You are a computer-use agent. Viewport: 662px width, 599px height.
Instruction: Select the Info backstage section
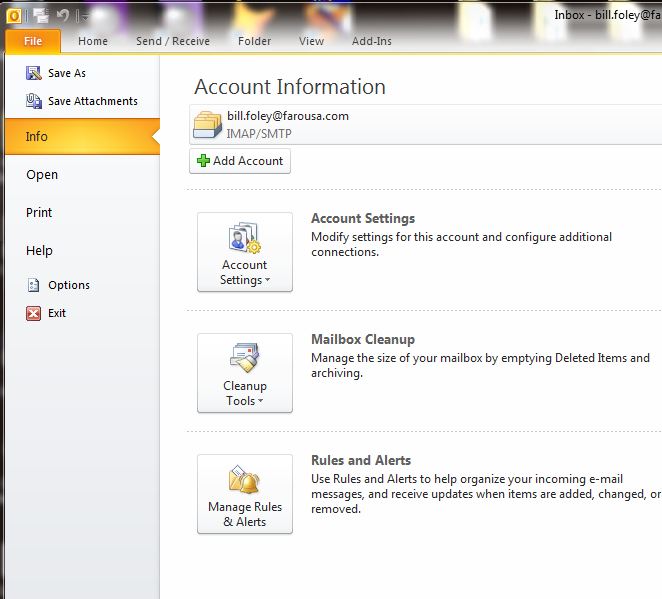tap(82, 136)
